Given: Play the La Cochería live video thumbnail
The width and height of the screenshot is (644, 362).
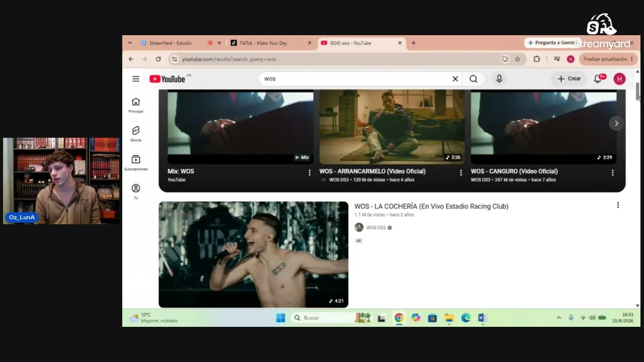Looking at the screenshot, I should point(254,254).
